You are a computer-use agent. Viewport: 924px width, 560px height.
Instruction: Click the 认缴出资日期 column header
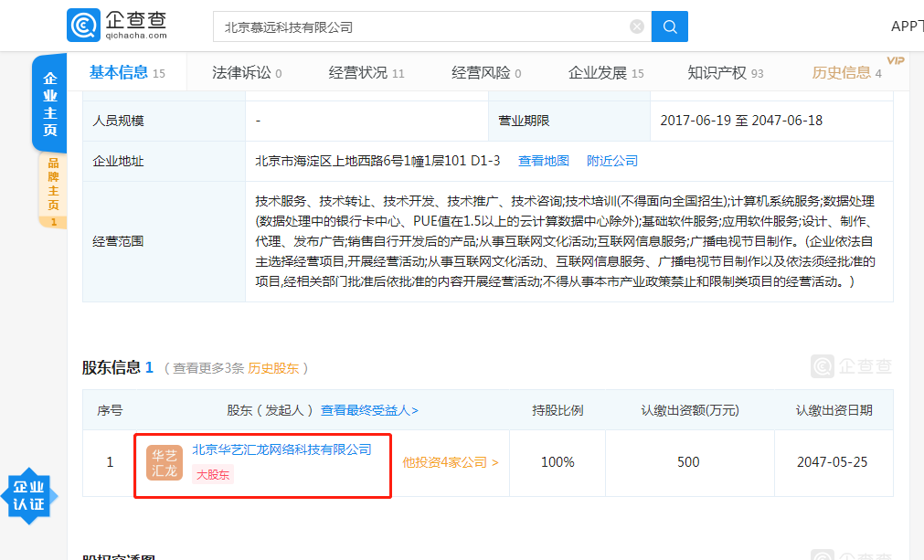[834, 410]
